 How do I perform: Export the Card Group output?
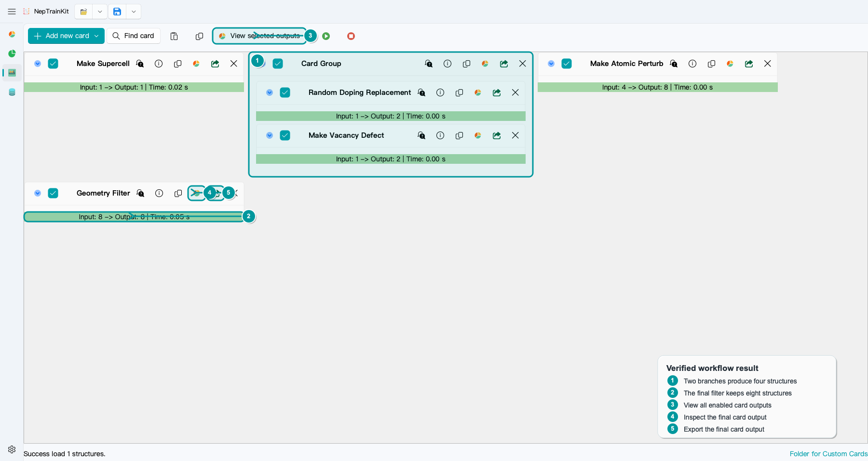[504, 64]
